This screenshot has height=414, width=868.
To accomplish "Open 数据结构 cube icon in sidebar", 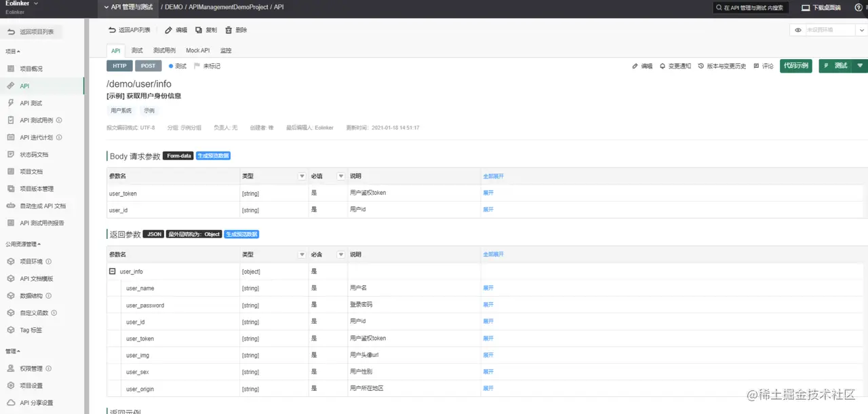I will (10, 296).
